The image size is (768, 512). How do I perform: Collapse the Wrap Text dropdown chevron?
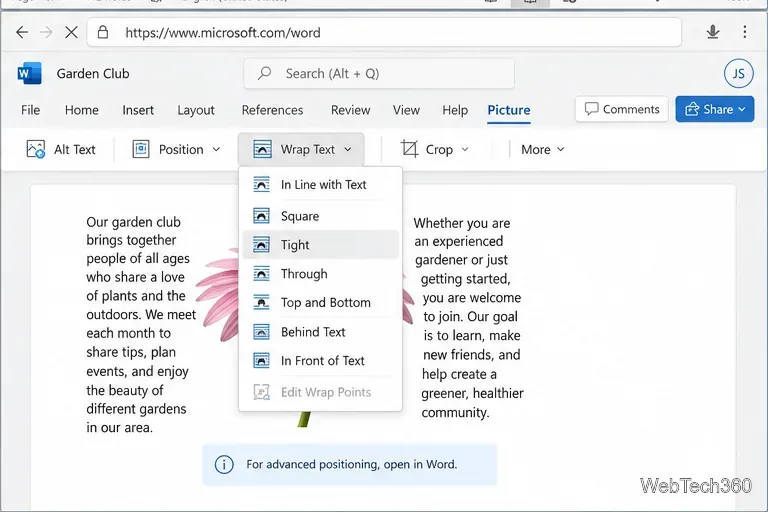348,149
